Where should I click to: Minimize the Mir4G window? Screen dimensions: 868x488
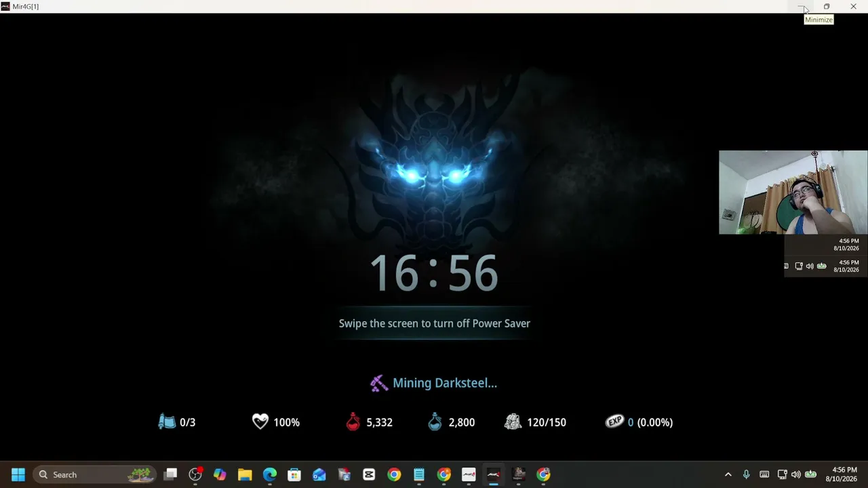801,7
